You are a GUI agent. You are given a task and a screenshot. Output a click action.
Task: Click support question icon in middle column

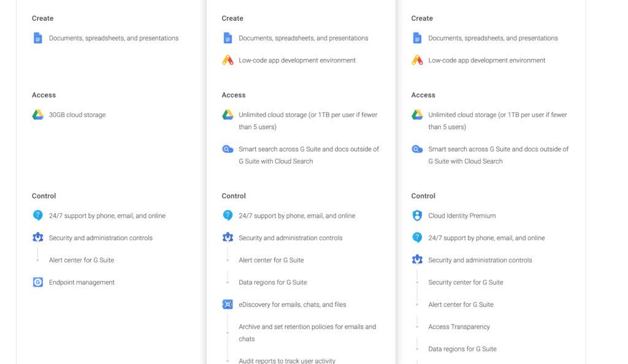[228, 216]
